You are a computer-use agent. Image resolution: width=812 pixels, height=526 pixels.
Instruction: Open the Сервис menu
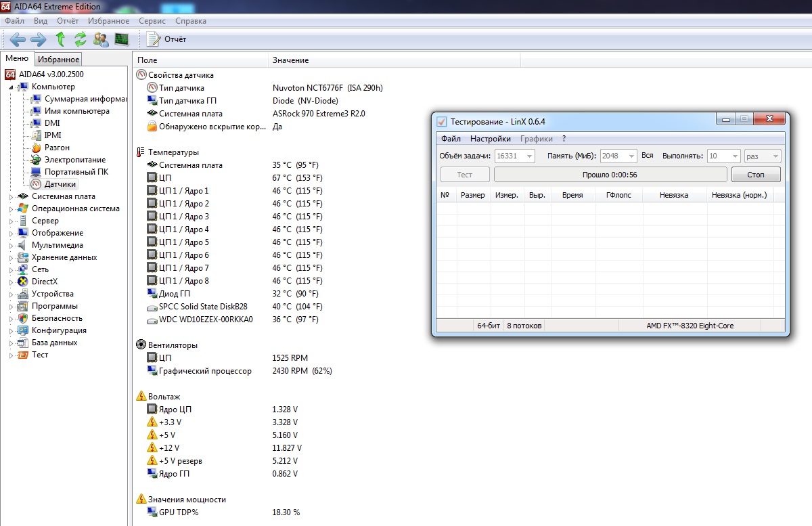152,21
